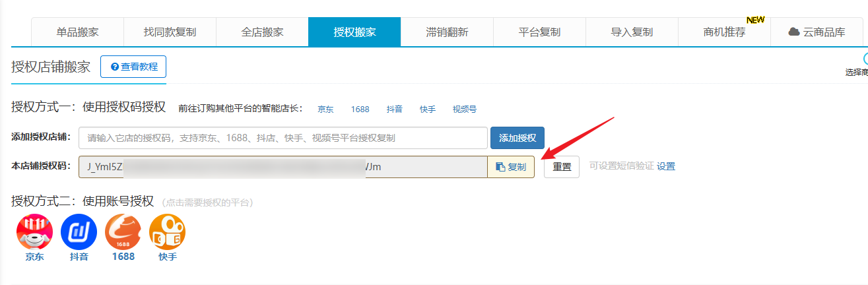Open 商机推荐 tab marked NEW
868x285 pixels.
[724, 32]
